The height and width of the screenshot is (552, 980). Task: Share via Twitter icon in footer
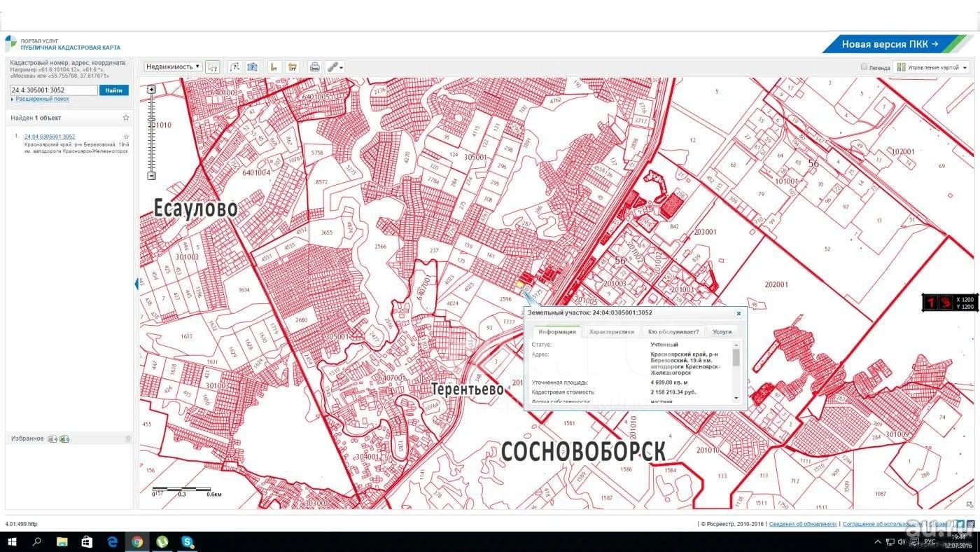point(962,524)
